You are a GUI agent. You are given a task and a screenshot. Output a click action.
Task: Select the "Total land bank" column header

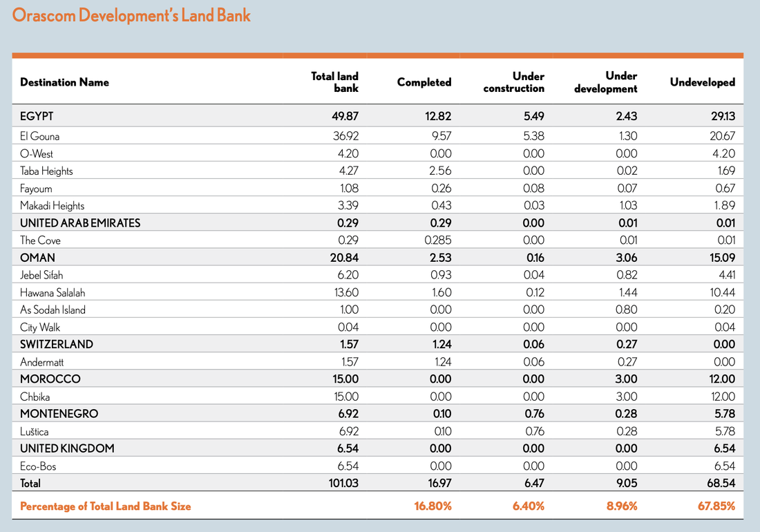pyautogui.click(x=334, y=82)
